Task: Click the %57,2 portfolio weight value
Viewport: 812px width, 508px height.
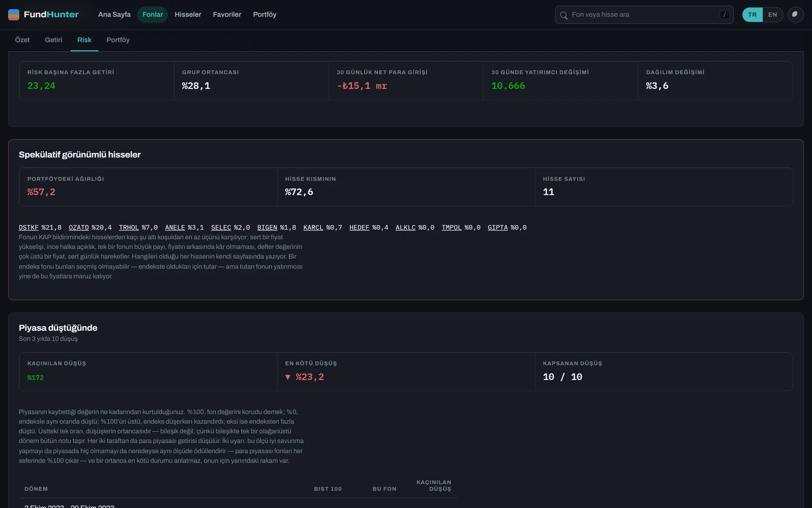Action: click(41, 192)
